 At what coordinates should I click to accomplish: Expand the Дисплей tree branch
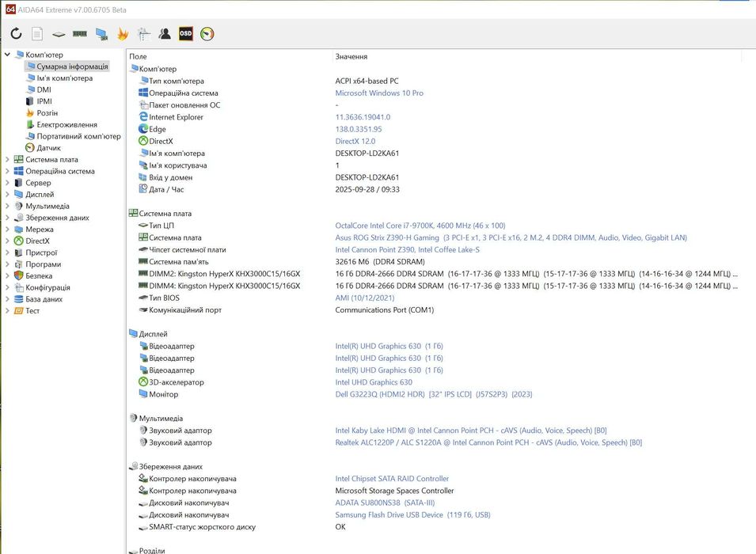tap(7, 195)
